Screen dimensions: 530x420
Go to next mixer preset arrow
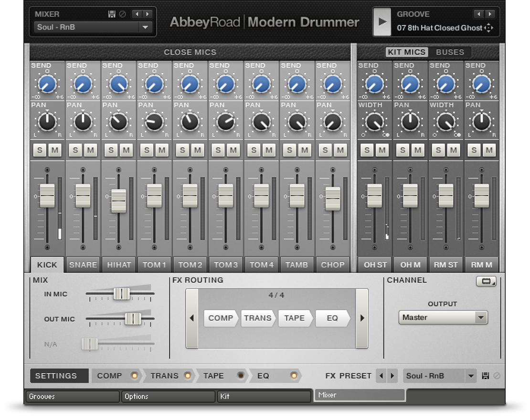tap(148, 14)
